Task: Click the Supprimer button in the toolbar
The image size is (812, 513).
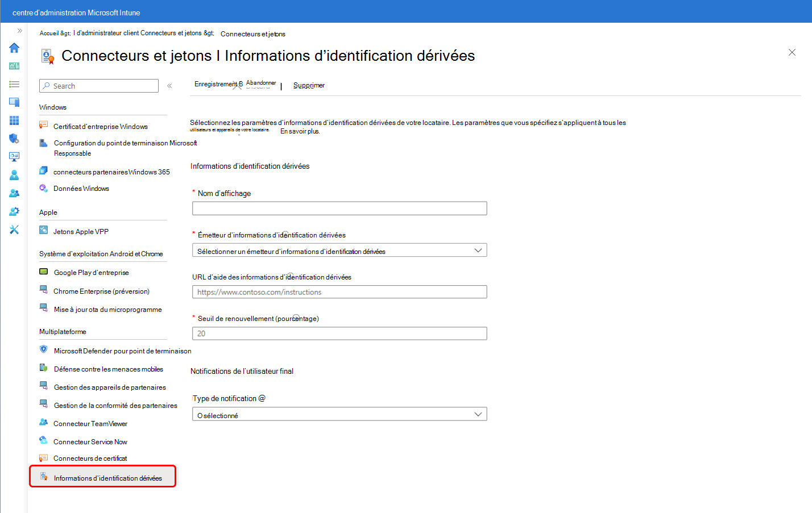Action: pyautogui.click(x=309, y=85)
